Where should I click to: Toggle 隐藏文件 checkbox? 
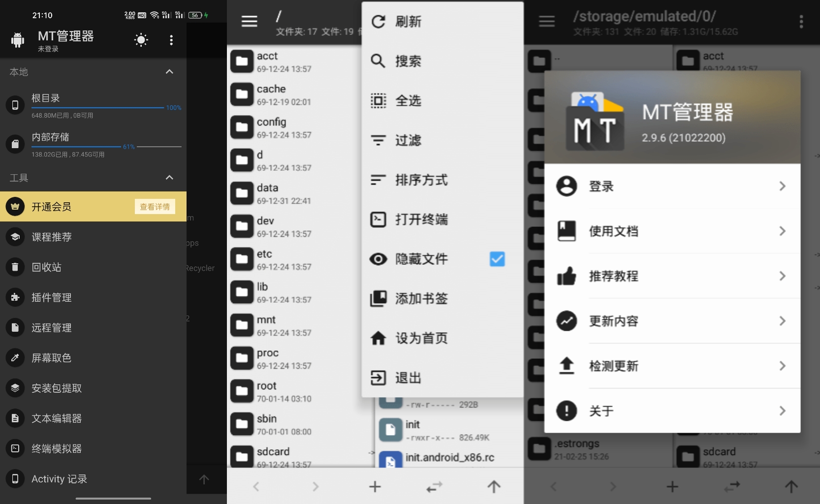[497, 259]
